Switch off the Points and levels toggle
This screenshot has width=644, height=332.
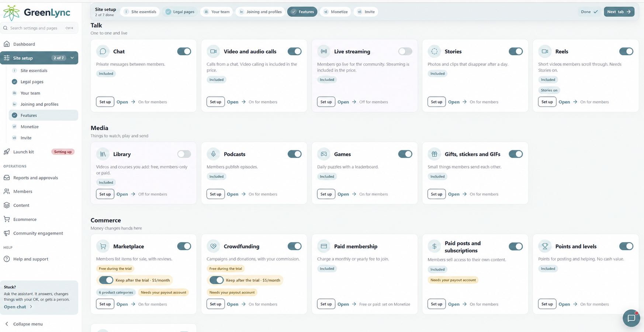click(626, 246)
